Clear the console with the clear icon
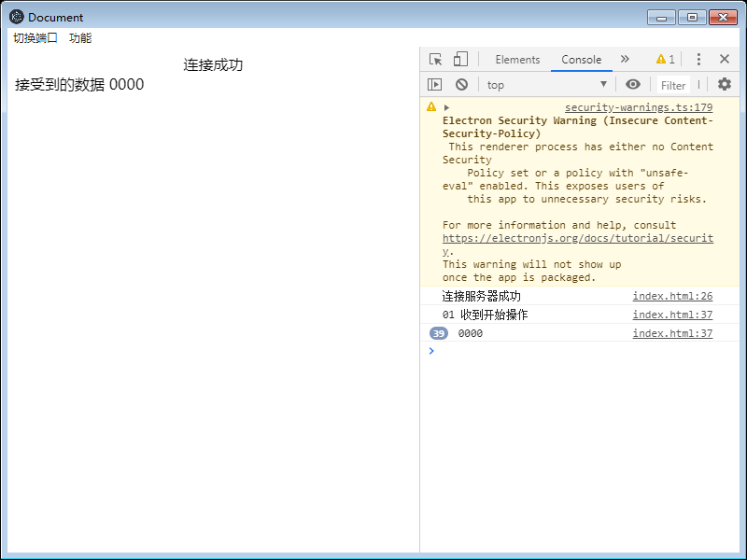The height and width of the screenshot is (560, 747). click(x=462, y=84)
